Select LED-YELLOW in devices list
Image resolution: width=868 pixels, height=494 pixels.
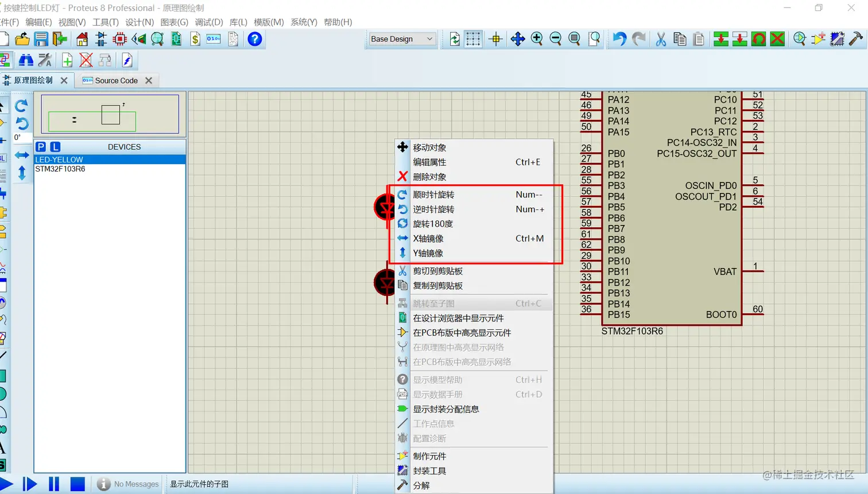click(x=110, y=160)
